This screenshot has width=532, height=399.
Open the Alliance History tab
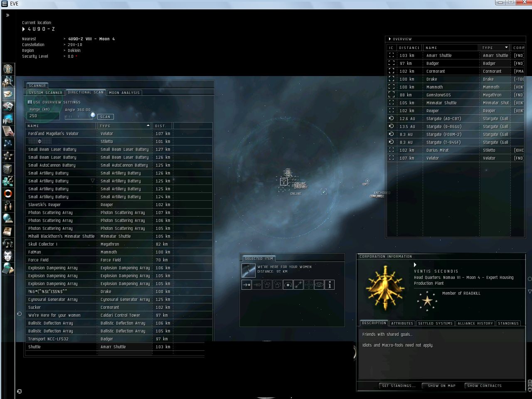(475, 323)
